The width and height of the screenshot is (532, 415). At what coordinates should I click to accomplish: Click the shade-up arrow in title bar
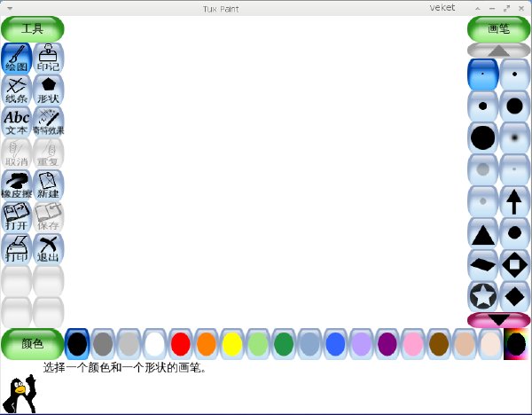[x=478, y=9]
